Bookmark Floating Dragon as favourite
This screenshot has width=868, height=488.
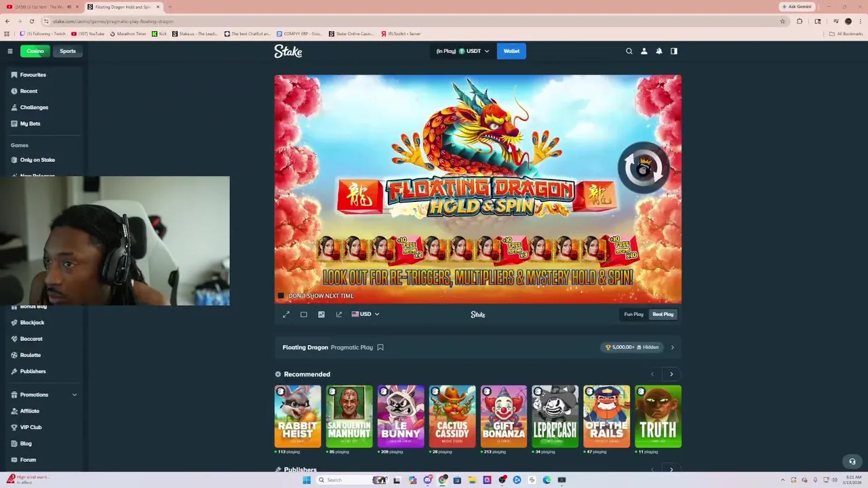coord(380,347)
